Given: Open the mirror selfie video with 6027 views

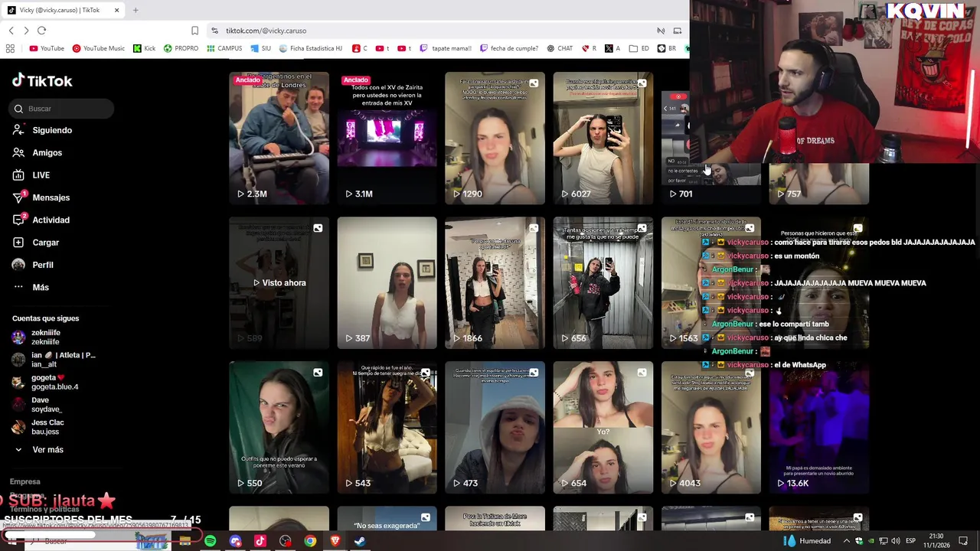Looking at the screenshot, I should pos(603,138).
